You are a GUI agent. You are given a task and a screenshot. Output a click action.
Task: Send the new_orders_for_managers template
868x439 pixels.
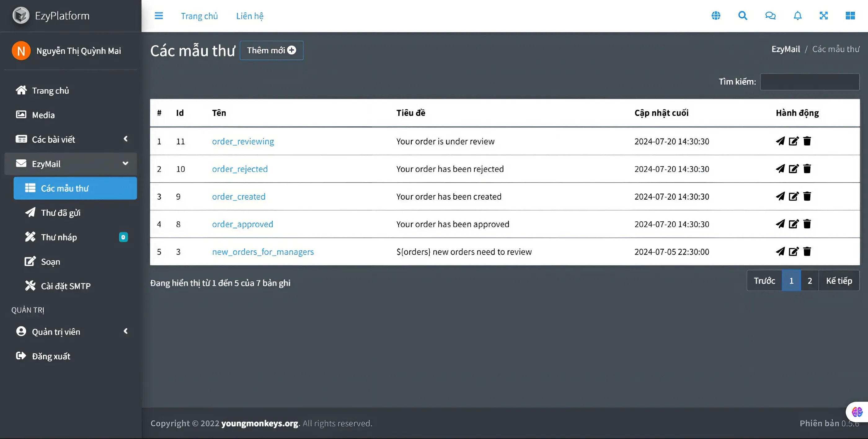780,251
